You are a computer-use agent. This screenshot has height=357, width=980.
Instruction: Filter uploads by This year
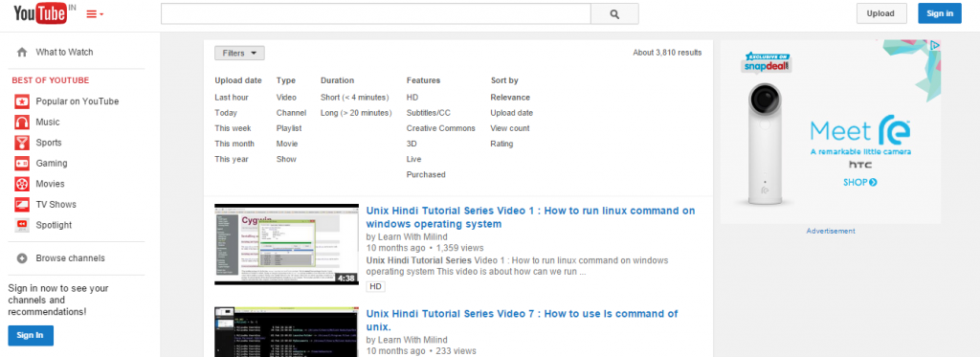232,160
